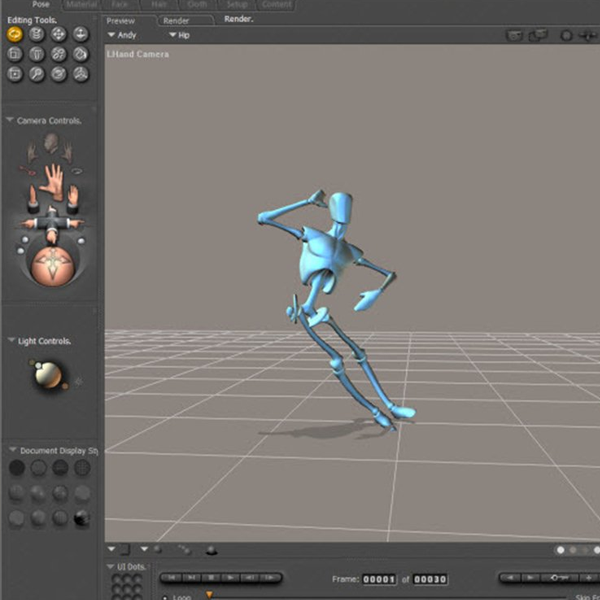600x600 pixels.
Task: Open the Hip actor dropdown
Action: (x=179, y=35)
